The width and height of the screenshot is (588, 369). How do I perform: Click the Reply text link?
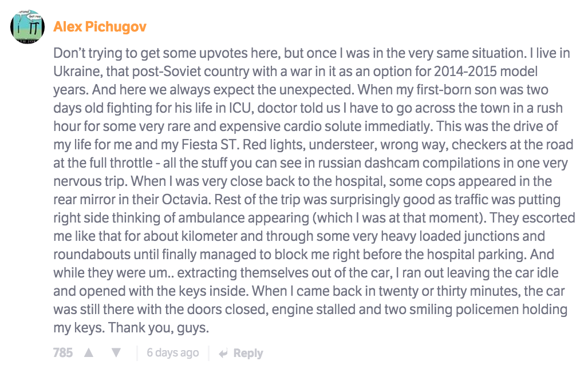(248, 353)
